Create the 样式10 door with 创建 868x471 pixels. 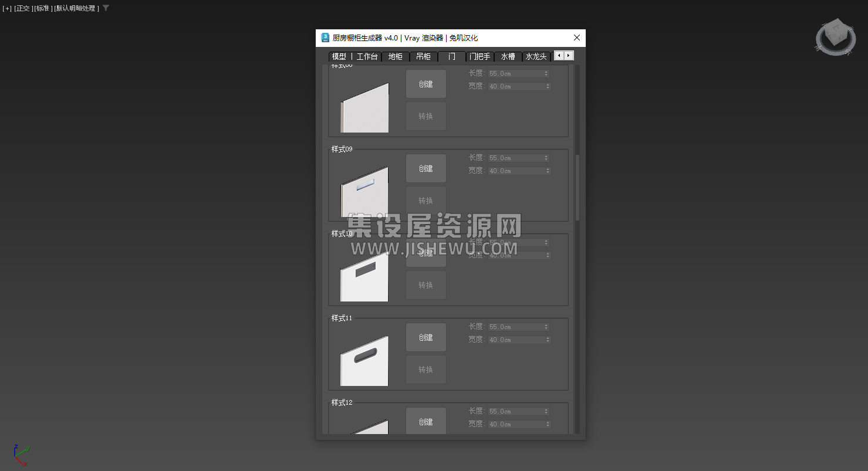point(426,253)
